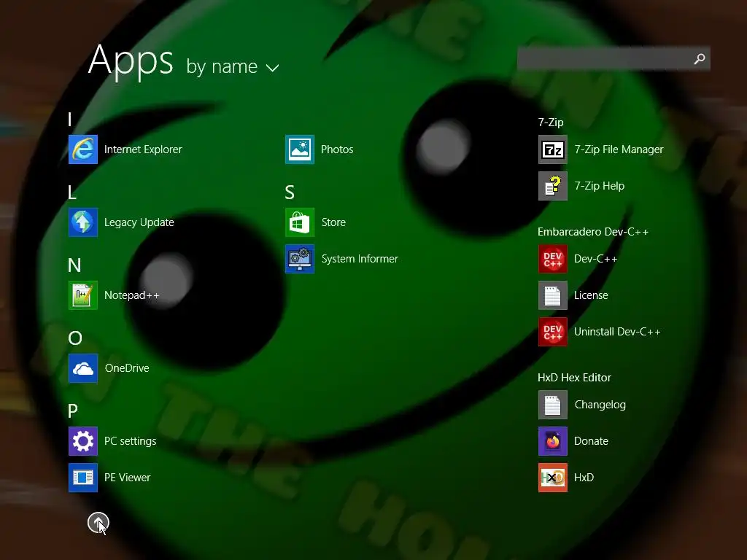Open the Store shopping bag icon
The height and width of the screenshot is (560, 747).
pyautogui.click(x=300, y=222)
